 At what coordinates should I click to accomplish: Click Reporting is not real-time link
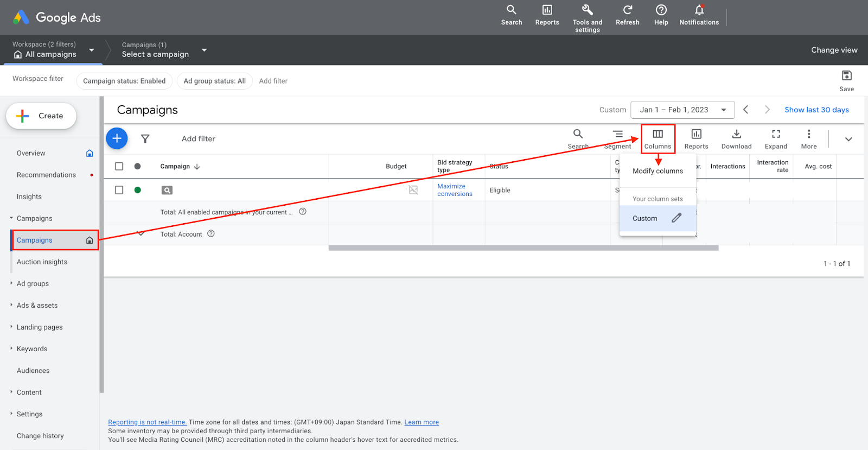(x=147, y=422)
